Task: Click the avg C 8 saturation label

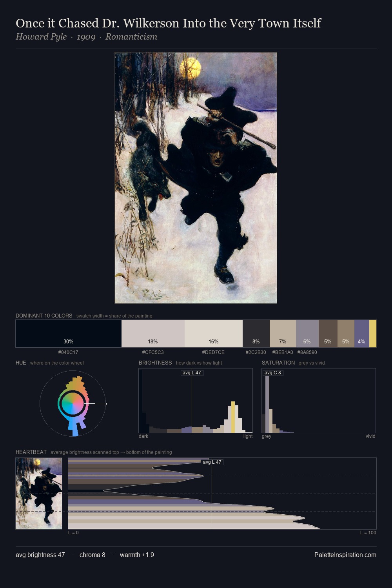Action: pos(273,373)
